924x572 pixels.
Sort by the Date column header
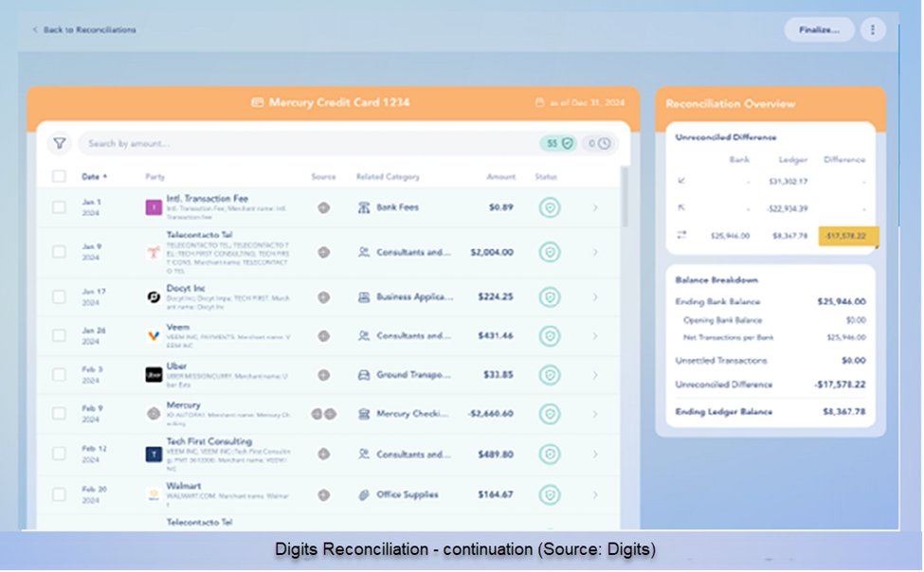tap(94, 177)
